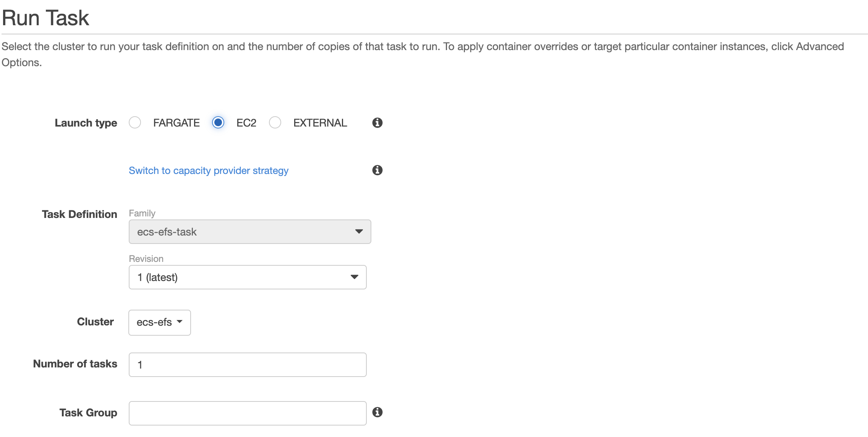Click the Revision dropdown's caret arrow
This screenshot has width=868, height=437.
[x=354, y=277]
